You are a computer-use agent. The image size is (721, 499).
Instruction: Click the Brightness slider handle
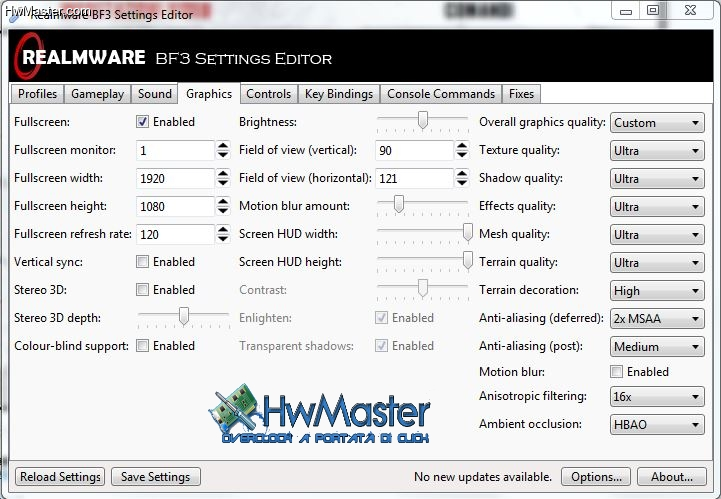423,120
